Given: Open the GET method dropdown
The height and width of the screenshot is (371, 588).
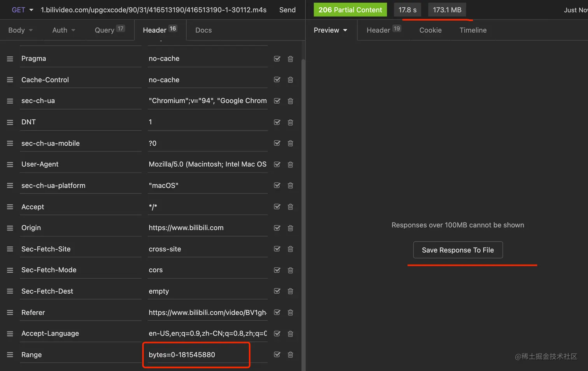Looking at the screenshot, I should point(23,10).
